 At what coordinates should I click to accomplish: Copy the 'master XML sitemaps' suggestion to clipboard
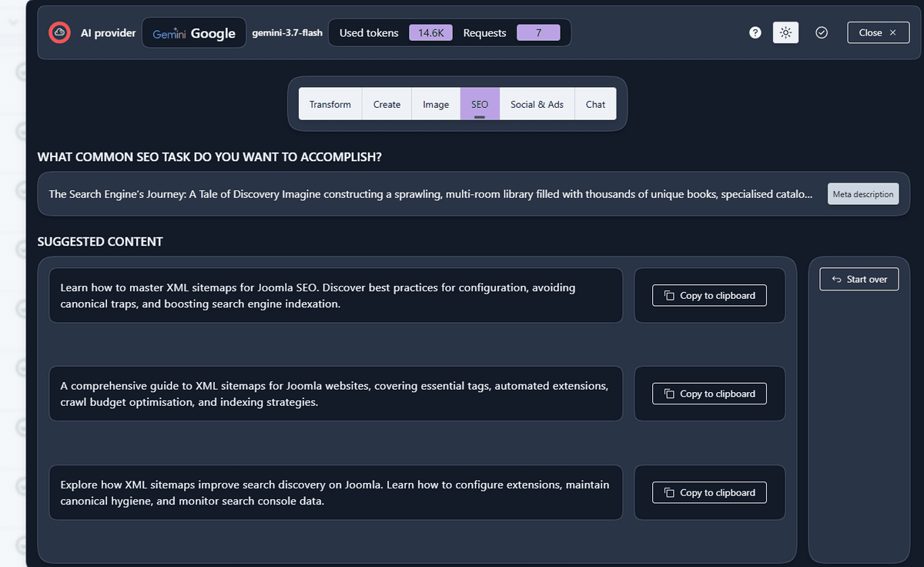point(710,296)
